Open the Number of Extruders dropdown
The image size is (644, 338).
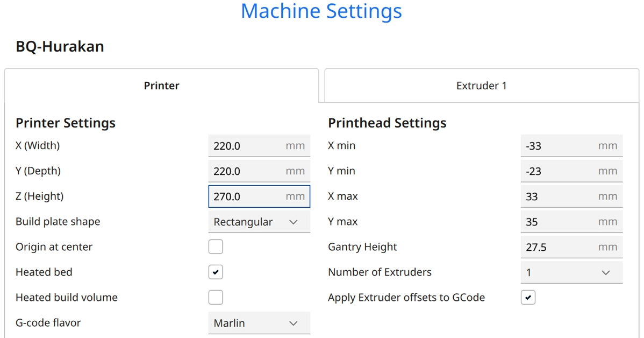tap(571, 272)
